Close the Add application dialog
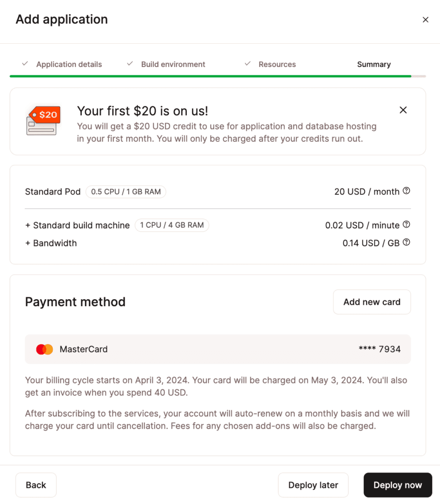This screenshot has width=440, height=504. (x=426, y=20)
